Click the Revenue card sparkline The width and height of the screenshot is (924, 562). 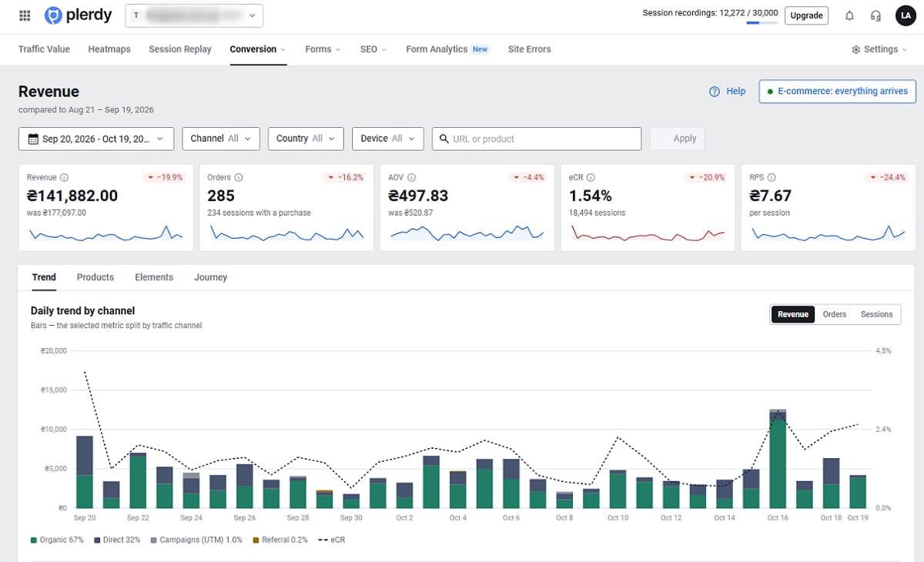pyautogui.click(x=105, y=234)
